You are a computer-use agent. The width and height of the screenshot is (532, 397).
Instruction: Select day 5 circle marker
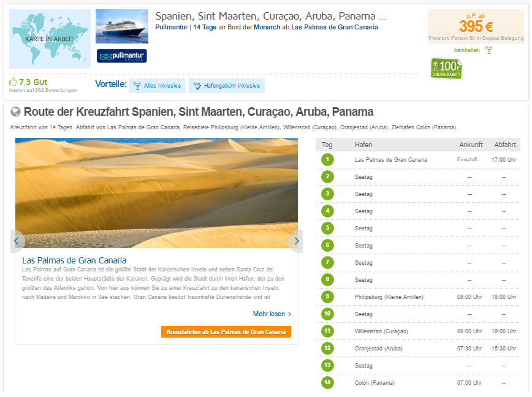coord(327,228)
